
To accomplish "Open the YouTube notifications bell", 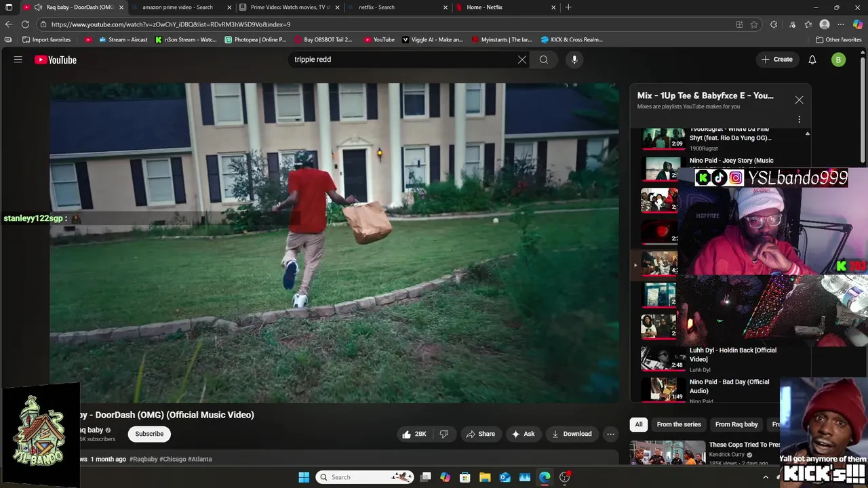I will click(812, 60).
